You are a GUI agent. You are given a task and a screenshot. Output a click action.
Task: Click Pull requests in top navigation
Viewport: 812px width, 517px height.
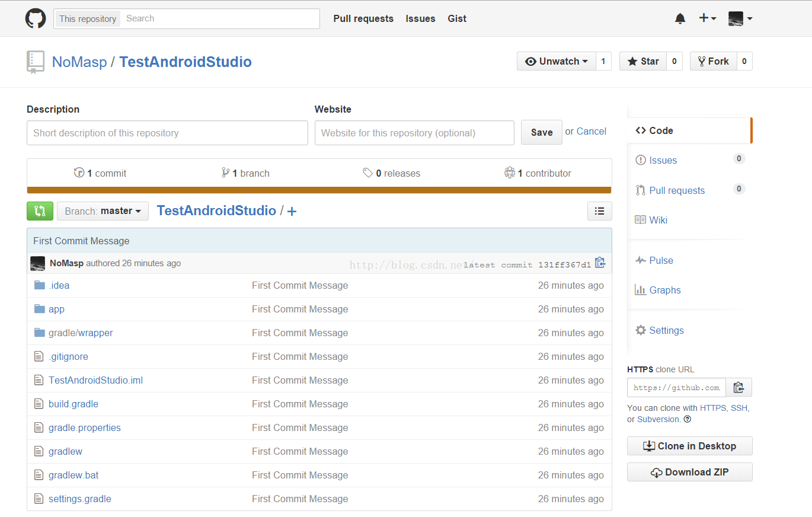[363, 18]
